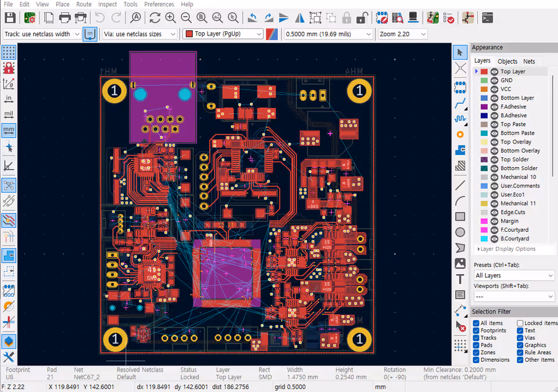Open Track width dropdown
This screenshot has height=392, width=558.
click(42, 34)
